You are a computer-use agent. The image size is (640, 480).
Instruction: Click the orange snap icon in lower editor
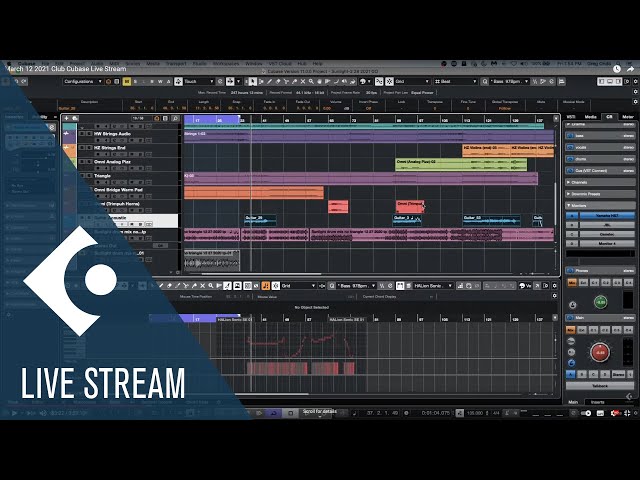pos(266,286)
